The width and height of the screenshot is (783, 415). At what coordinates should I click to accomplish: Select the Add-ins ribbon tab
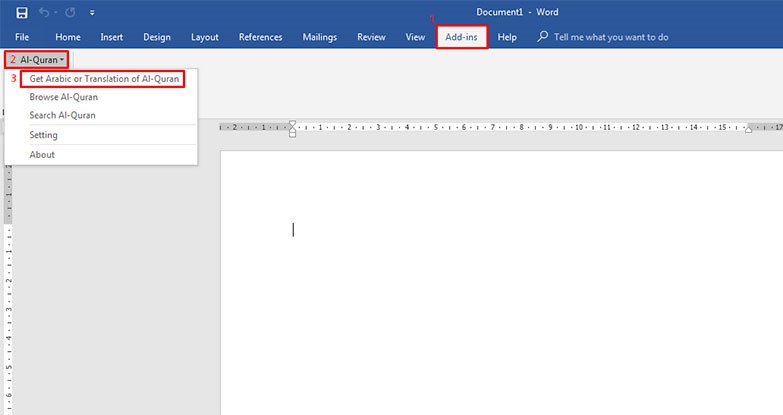point(461,37)
